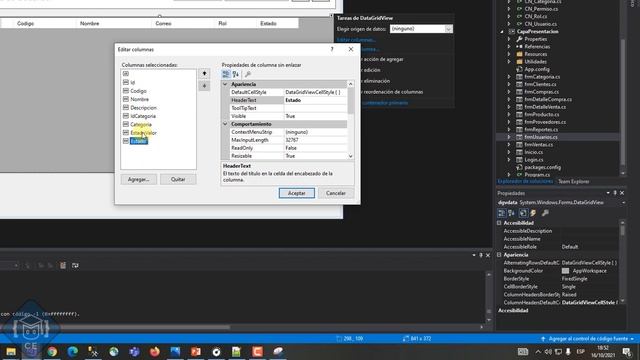
Task: Select the IdCategoria column in the list
Action: [143, 116]
